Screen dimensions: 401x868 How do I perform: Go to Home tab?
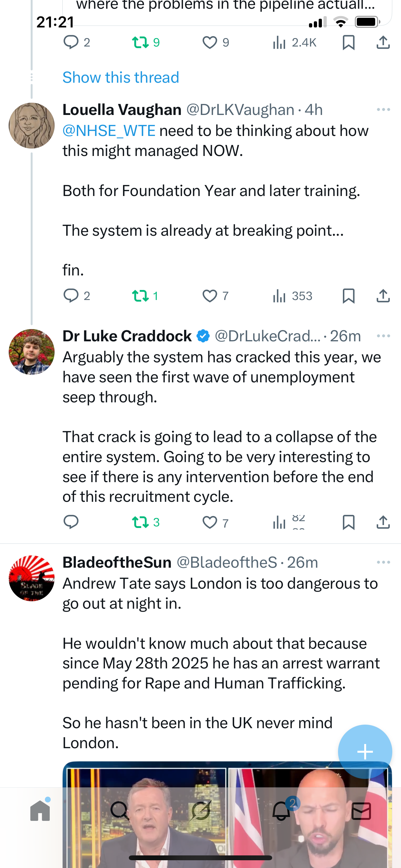coord(40,811)
